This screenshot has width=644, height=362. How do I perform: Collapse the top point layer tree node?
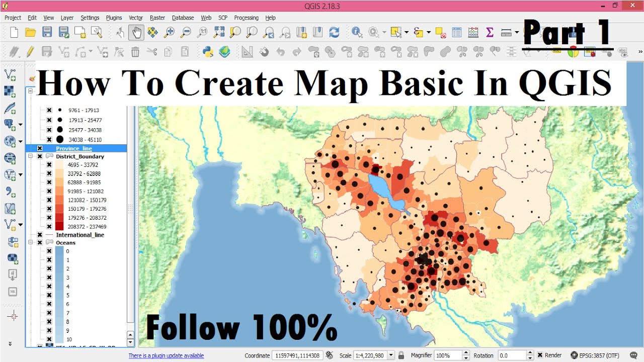[x=31, y=91]
